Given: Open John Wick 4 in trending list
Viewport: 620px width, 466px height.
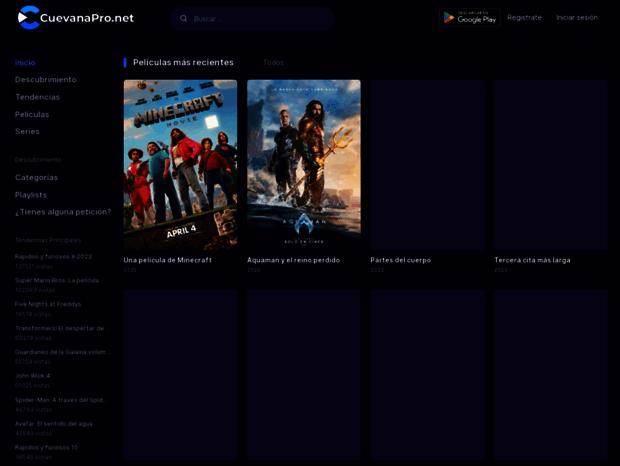Looking at the screenshot, I should click(x=32, y=375).
